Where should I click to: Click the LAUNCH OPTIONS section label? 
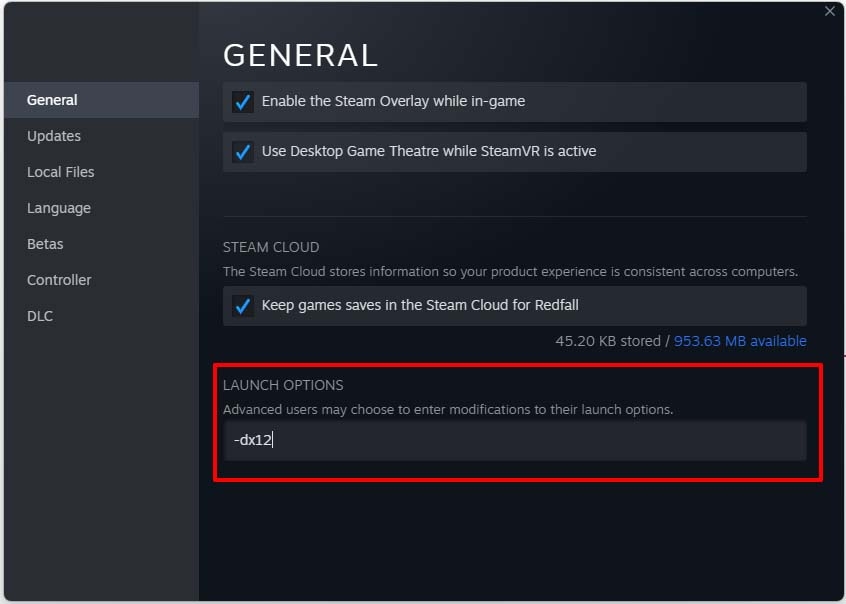click(283, 385)
